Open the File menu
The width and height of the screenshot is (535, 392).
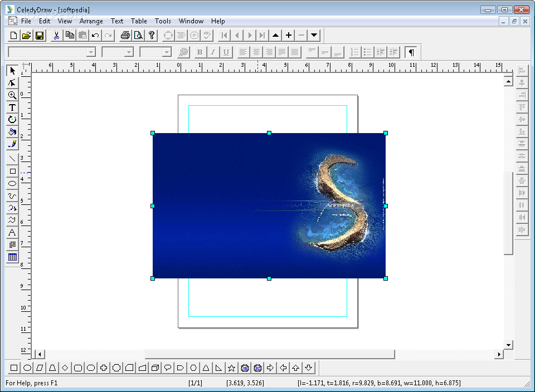point(26,21)
